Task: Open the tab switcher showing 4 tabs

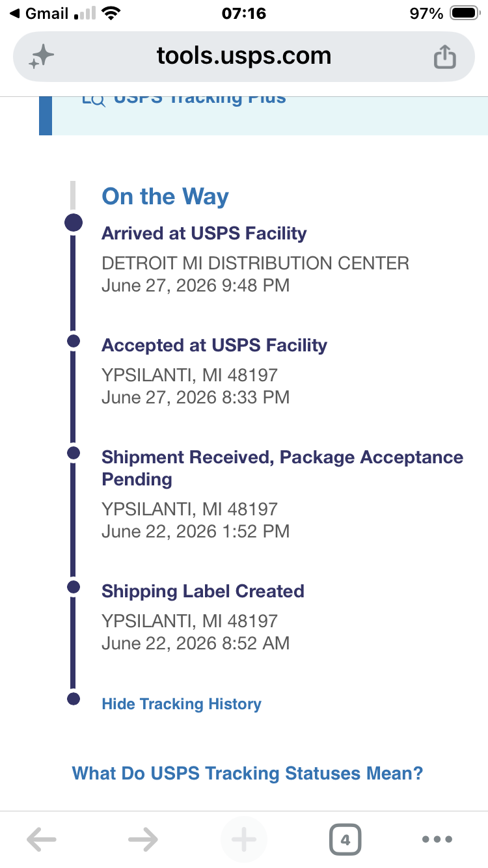Action: point(345,839)
